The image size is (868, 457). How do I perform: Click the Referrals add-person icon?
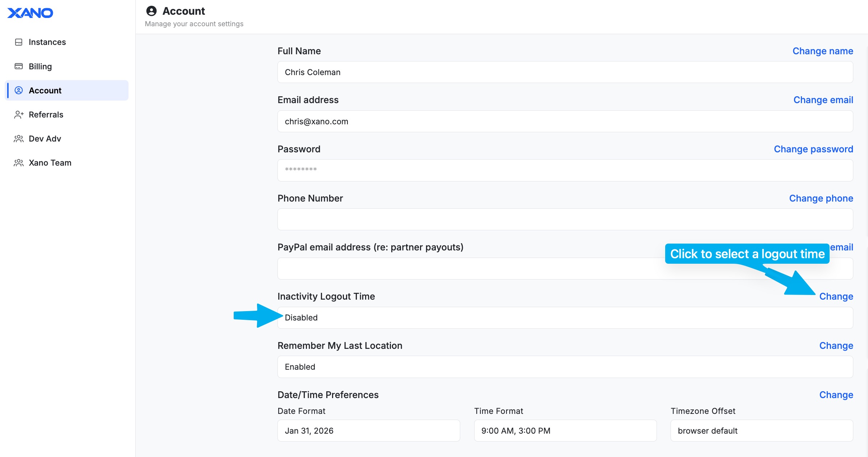[19, 115]
